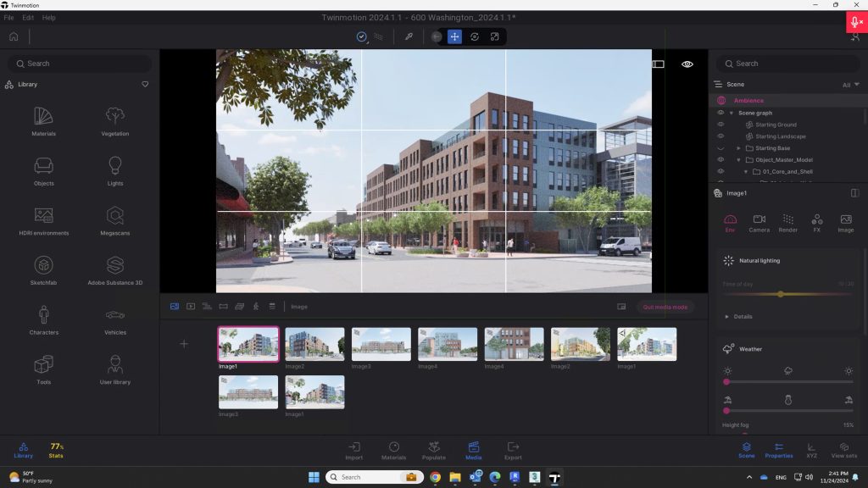Open the Materials library category

pos(43,119)
